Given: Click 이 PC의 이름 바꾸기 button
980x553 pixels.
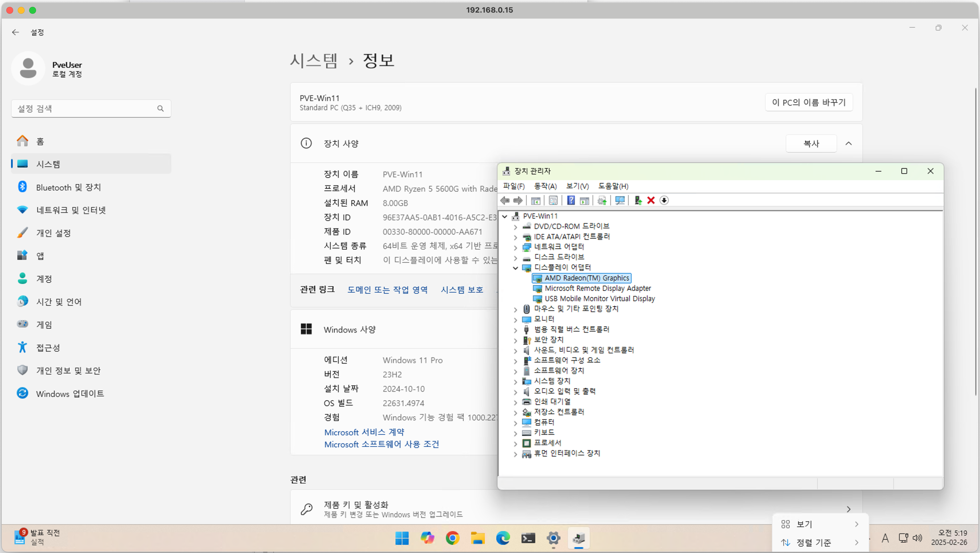Looking at the screenshot, I should pyautogui.click(x=809, y=102).
